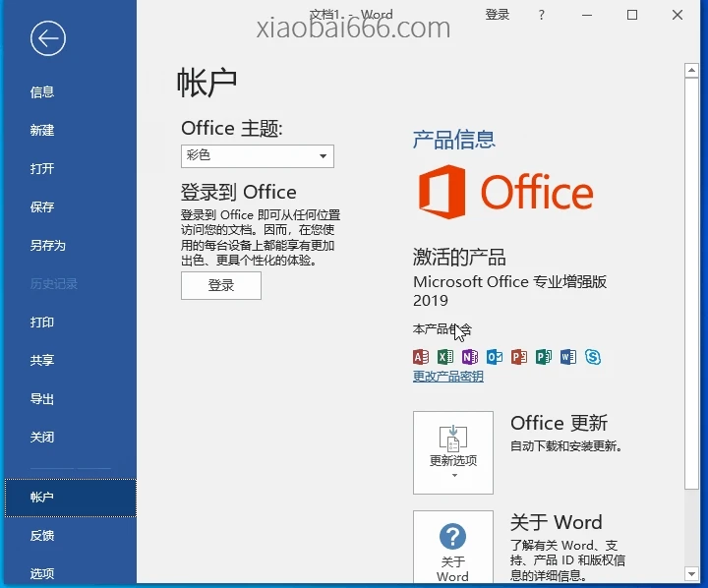Click the vertical scrollbar thumb
The image size is (708, 588).
pyautogui.click(x=691, y=283)
